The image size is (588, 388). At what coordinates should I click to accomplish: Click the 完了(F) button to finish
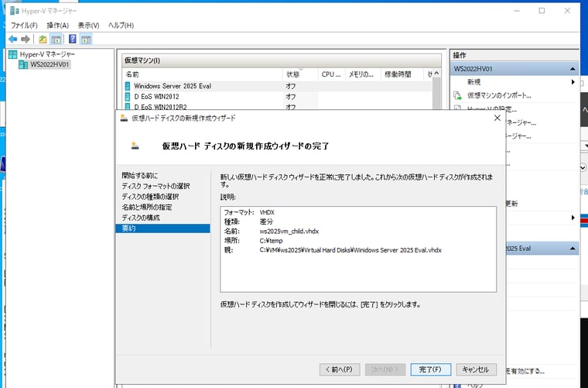pyautogui.click(x=430, y=369)
